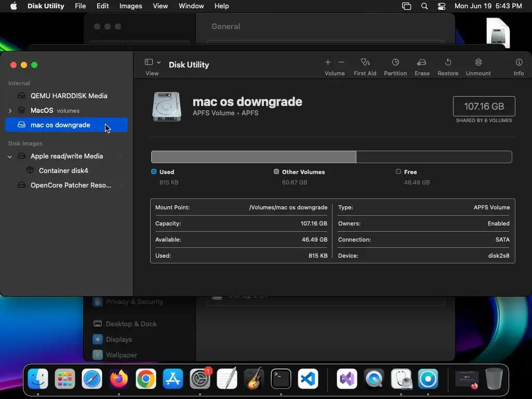
Task: Collapse the Apple read/write Media disk
Action: click(x=10, y=156)
